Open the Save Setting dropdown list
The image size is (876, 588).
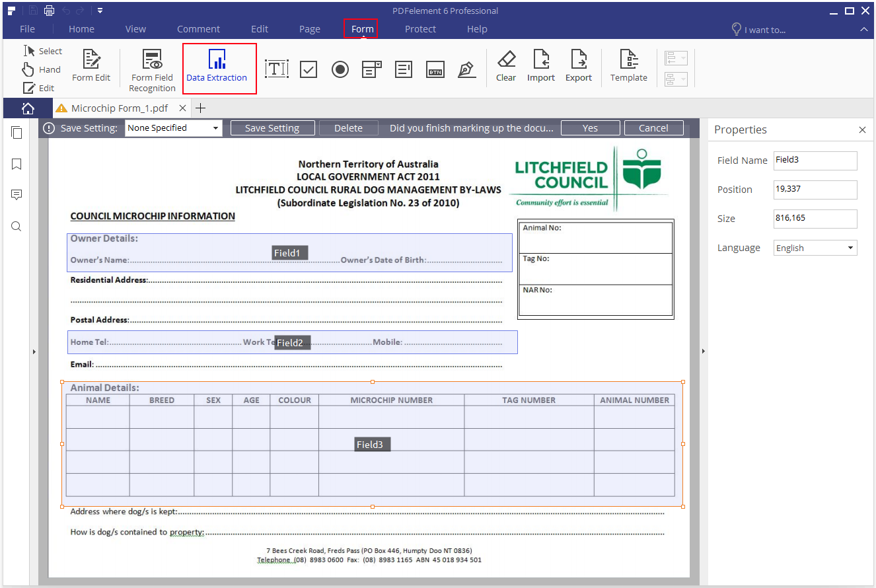tap(215, 128)
